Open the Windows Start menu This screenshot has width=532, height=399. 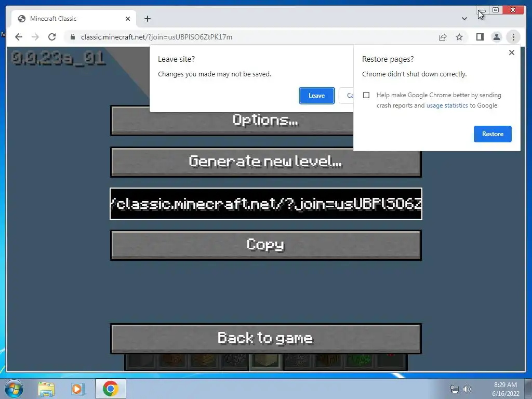[14, 389]
